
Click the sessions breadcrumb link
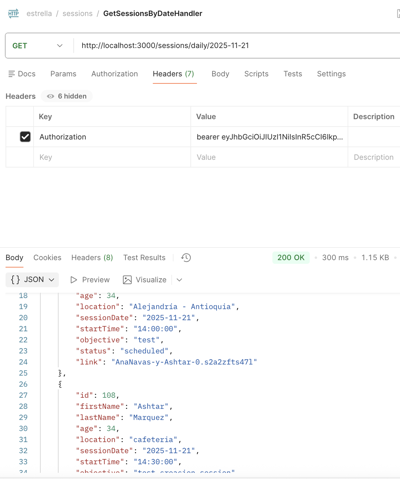[77, 13]
